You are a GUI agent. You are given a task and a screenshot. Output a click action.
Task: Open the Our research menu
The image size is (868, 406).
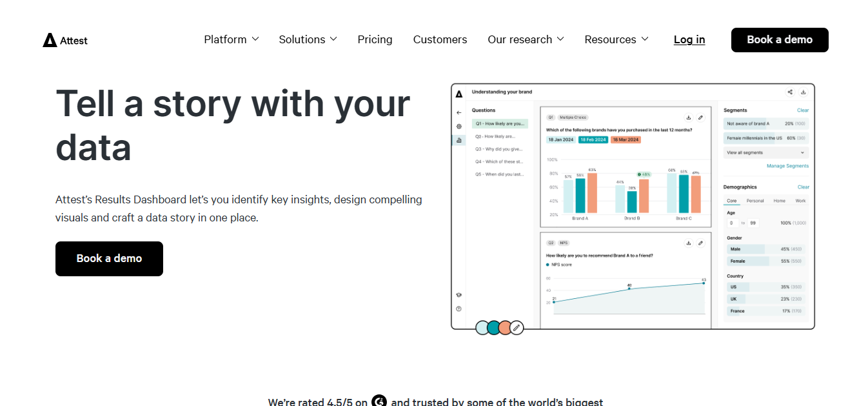pyautogui.click(x=526, y=39)
